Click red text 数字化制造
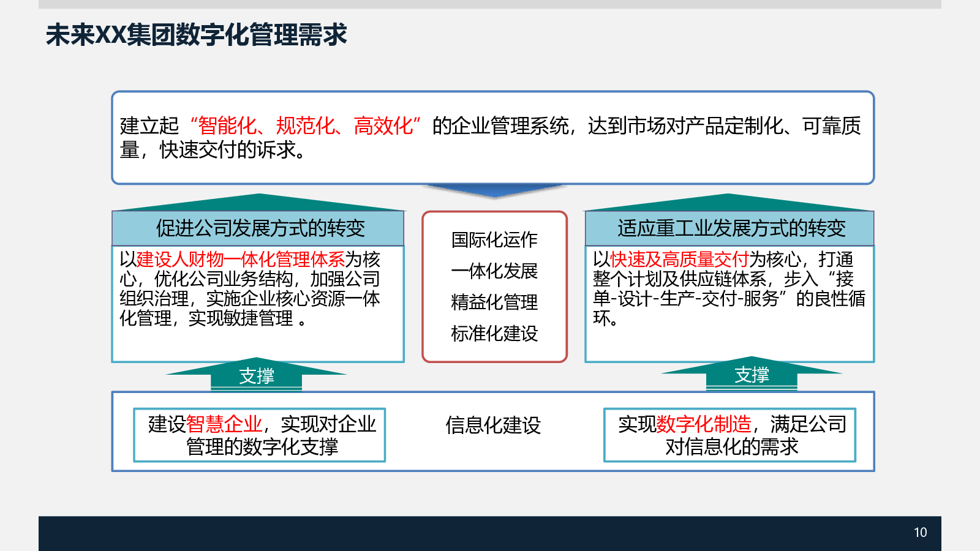Image resolution: width=980 pixels, height=551 pixels. click(703, 424)
